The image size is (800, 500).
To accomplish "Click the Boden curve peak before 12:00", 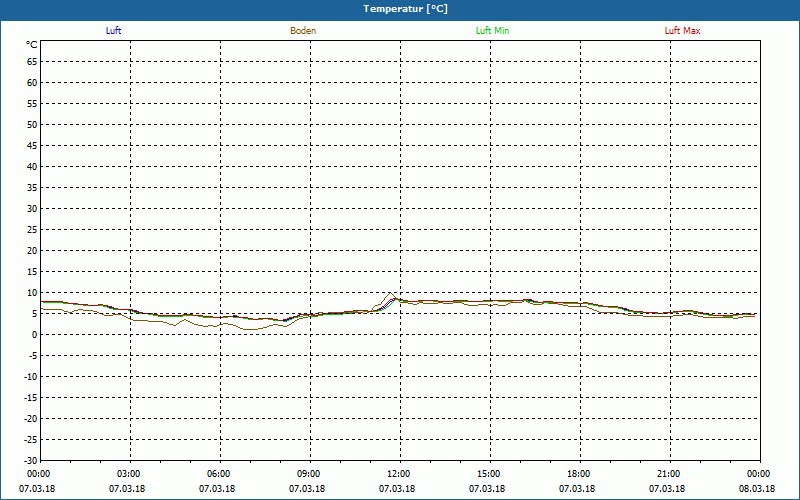I will [x=390, y=293].
